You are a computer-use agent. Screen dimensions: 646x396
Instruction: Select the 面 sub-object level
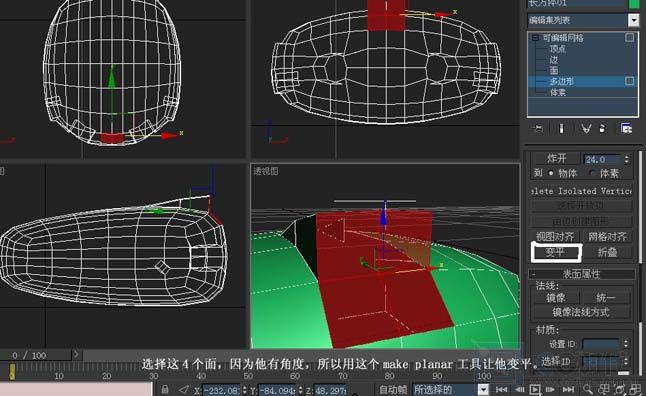pos(554,70)
